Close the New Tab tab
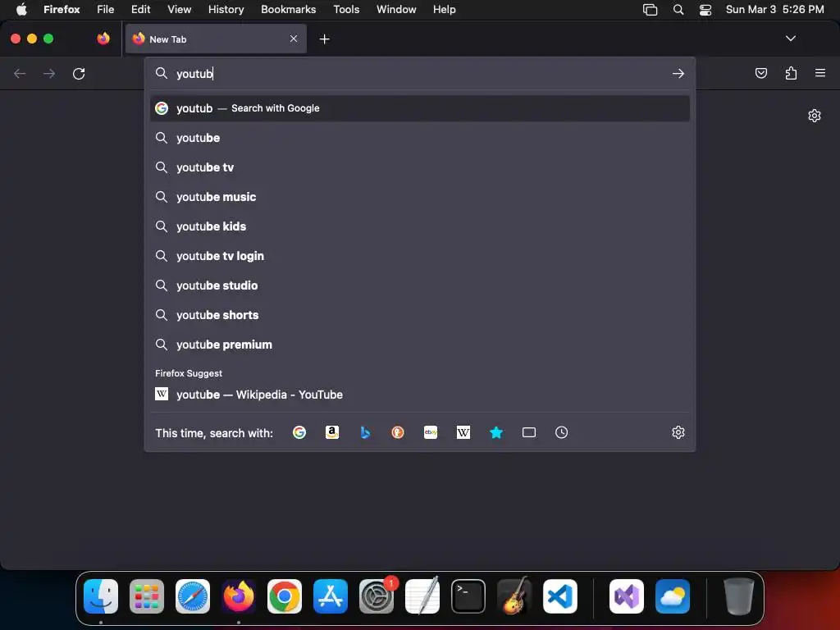840x630 pixels. click(x=294, y=39)
